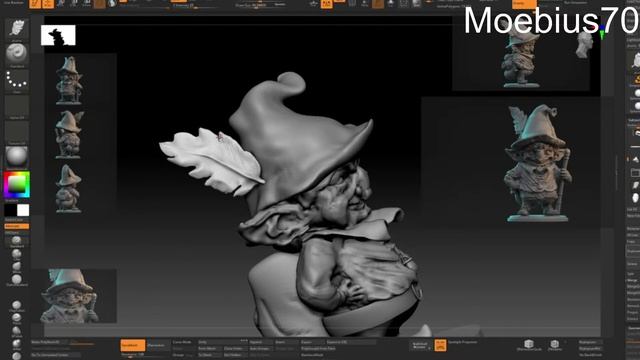Pick a color in the rainbow color picker
Viewport: 640px width, 360px height.
[17, 184]
